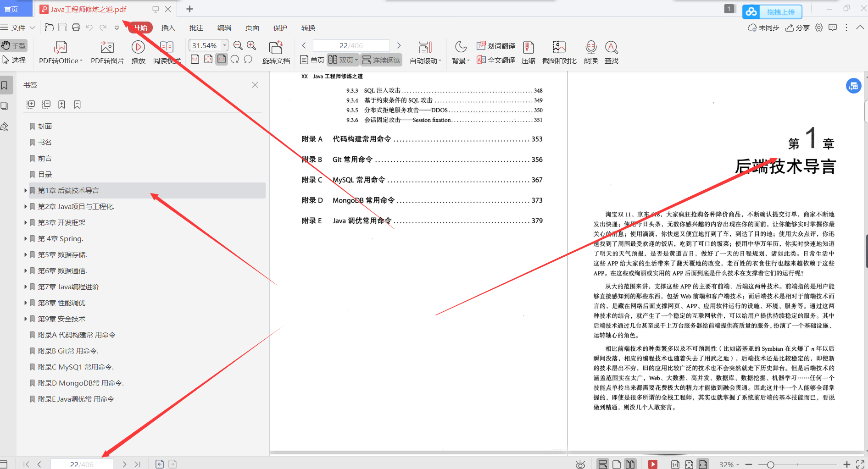Open 自动滚动 auto-scroll dropdown
Viewport: 868px width, 469px height.
click(x=425, y=53)
